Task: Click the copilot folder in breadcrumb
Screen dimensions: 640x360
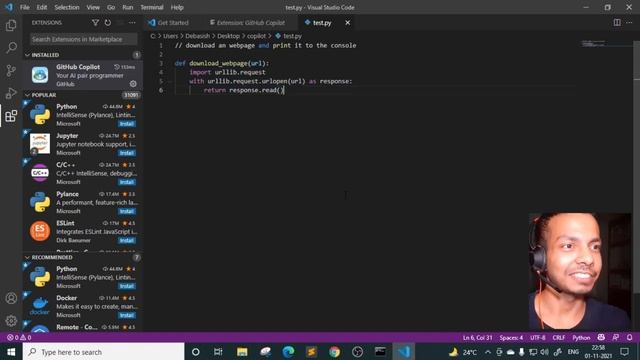Action: pos(256,36)
